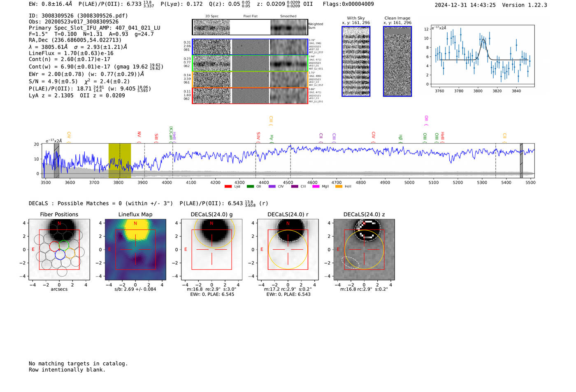Click the green (K)CaII line label
576x392 pixels.
pos(171,134)
